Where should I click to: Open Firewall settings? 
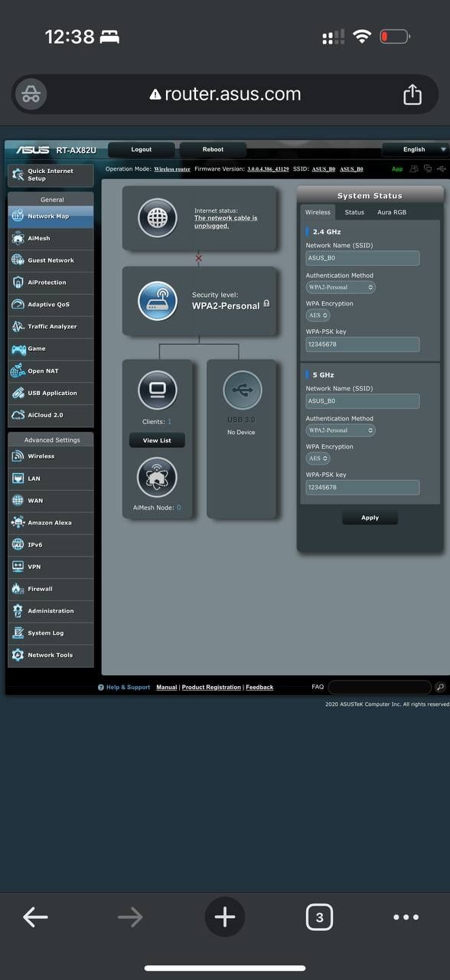51,590
